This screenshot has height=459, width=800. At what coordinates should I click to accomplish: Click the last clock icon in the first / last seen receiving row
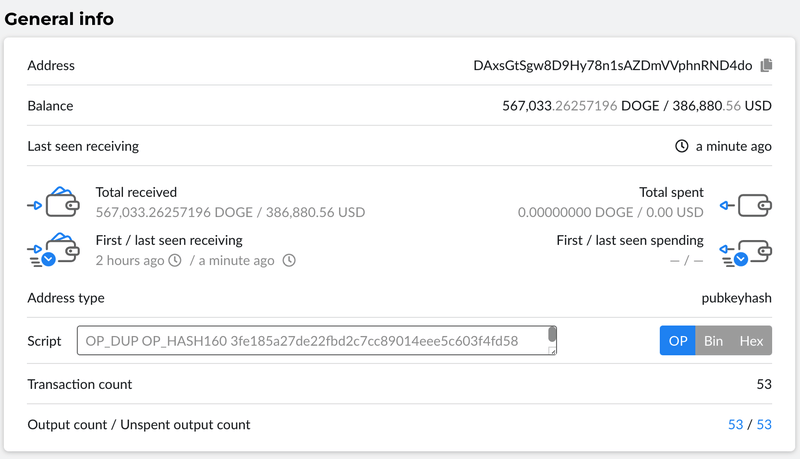[x=289, y=261]
